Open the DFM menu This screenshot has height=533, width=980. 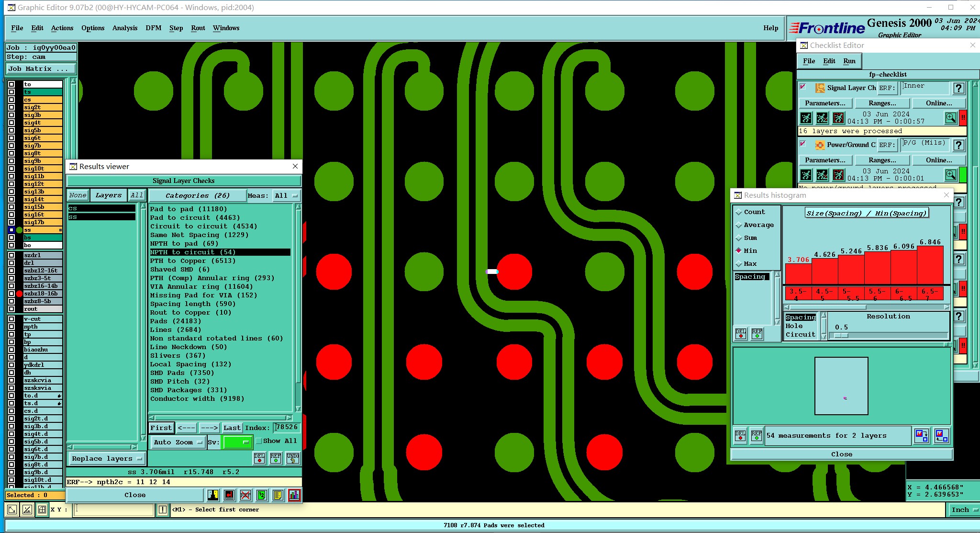point(154,28)
